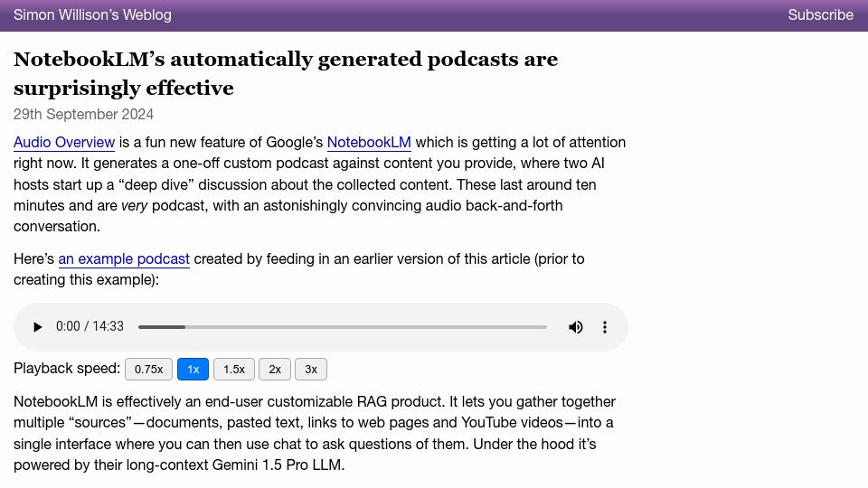Click the date '29th September 2024'
The height and width of the screenshot is (488, 868).
click(x=83, y=114)
